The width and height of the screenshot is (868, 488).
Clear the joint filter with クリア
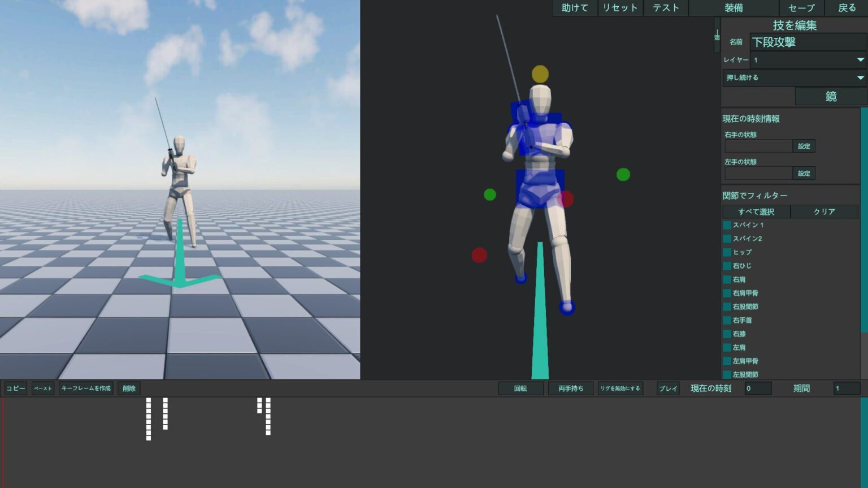coord(824,211)
